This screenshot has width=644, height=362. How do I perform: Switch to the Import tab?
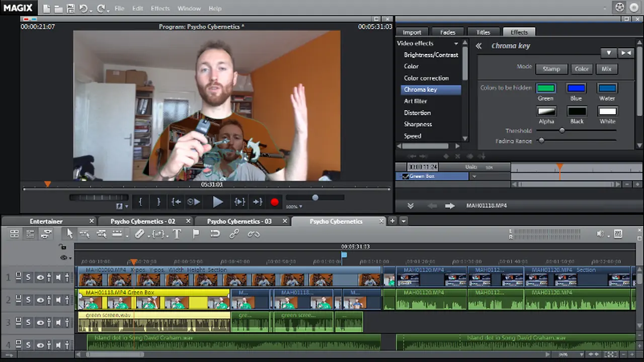click(x=412, y=32)
